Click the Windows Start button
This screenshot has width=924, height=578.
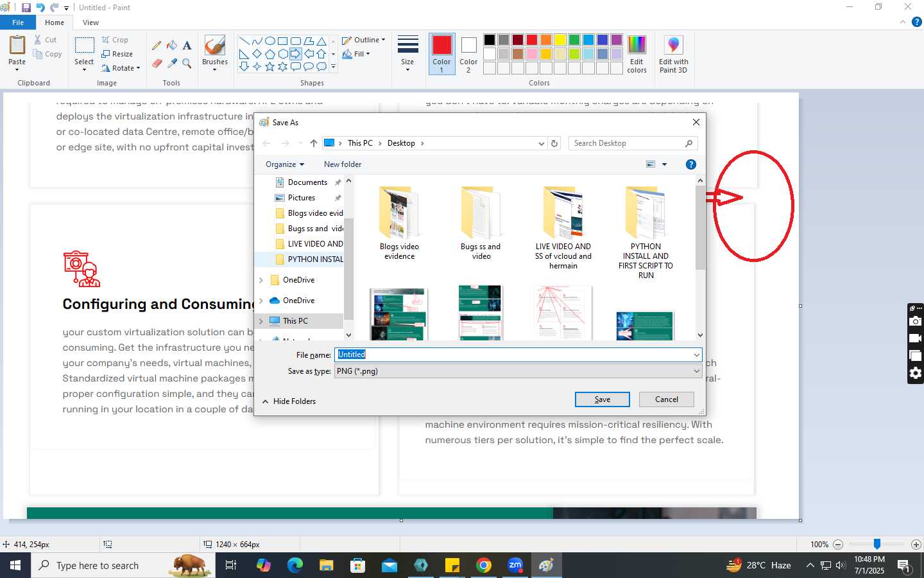(x=15, y=565)
